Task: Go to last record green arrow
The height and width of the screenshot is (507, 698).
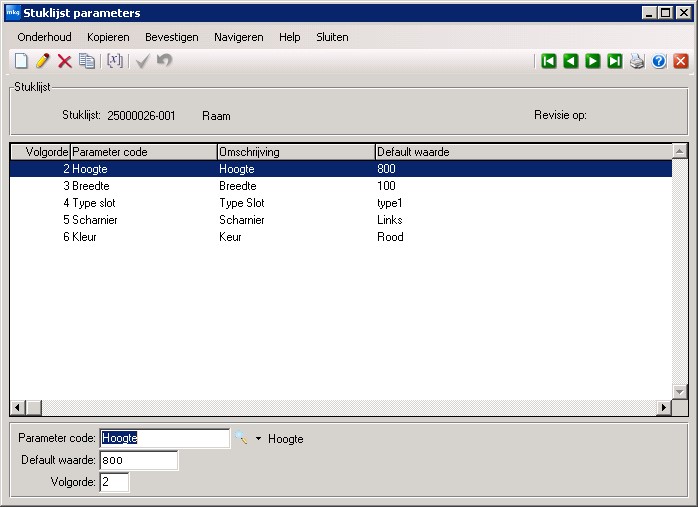Action: [615, 61]
